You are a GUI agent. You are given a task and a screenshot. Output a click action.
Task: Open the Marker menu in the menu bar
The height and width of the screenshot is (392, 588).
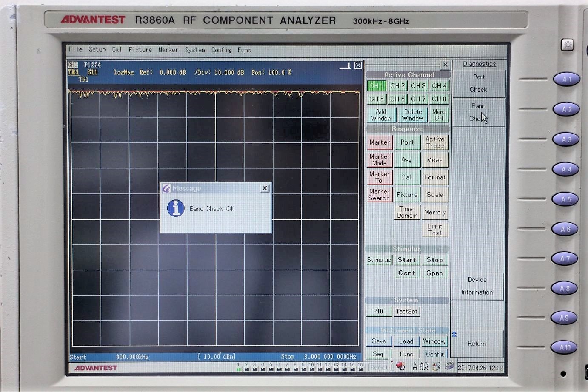click(x=168, y=50)
